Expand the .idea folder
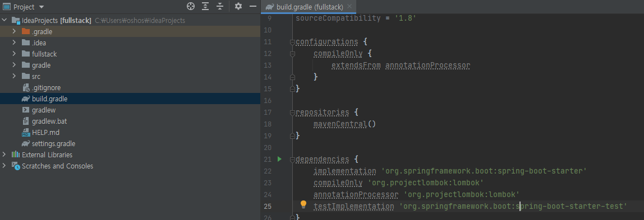Viewport: 644px width, 220px height. 14,43
